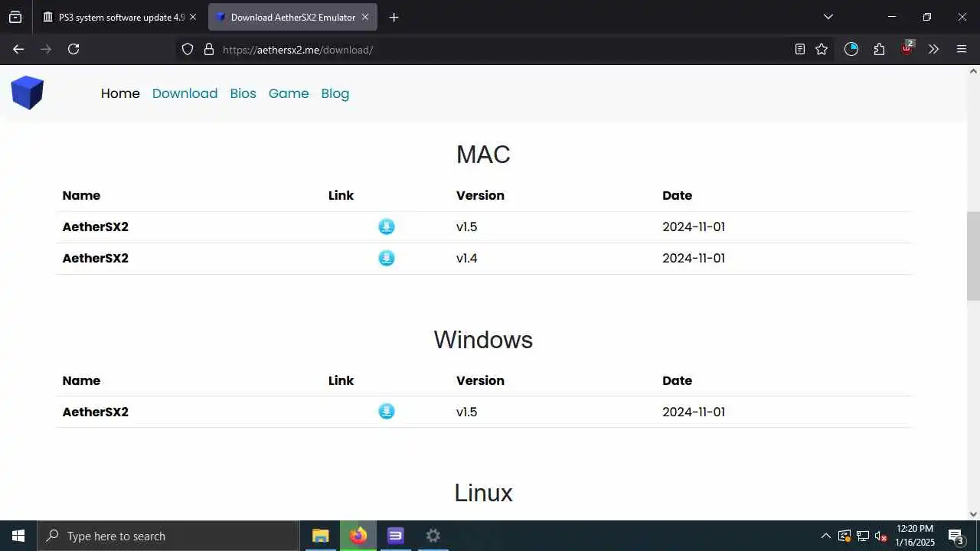Open the Settings gear in taskbar
980x551 pixels.
tap(433, 536)
